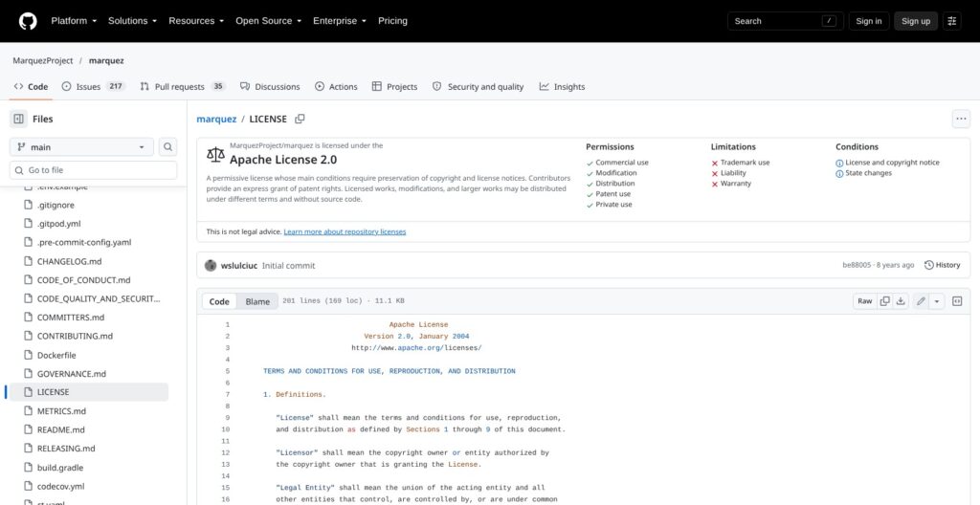The image size is (980, 505).
Task: Open the main branch selector dropdown
Action: tap(81, 147)
